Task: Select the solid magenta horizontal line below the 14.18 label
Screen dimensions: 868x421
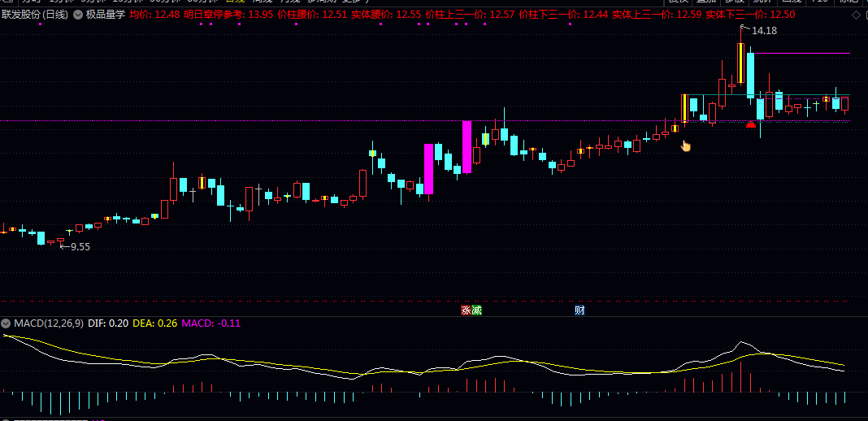Action: tap(802, 54)
